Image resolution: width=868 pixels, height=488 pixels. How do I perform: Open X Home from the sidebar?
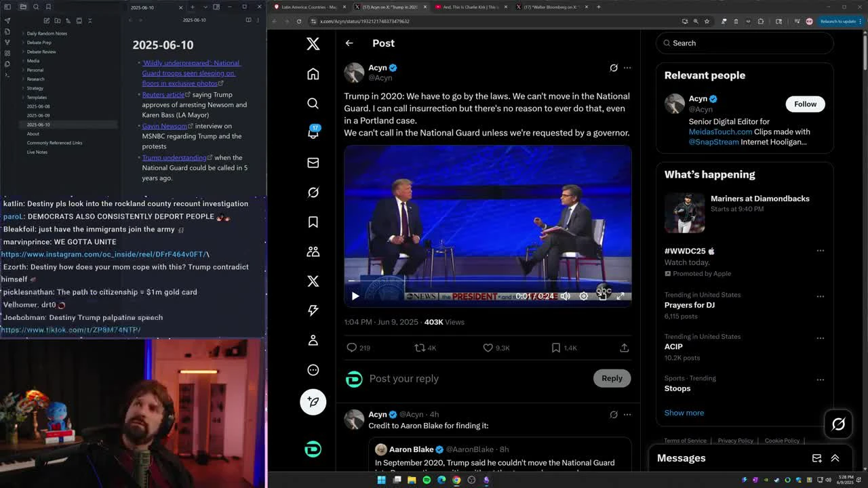(313, 74)
